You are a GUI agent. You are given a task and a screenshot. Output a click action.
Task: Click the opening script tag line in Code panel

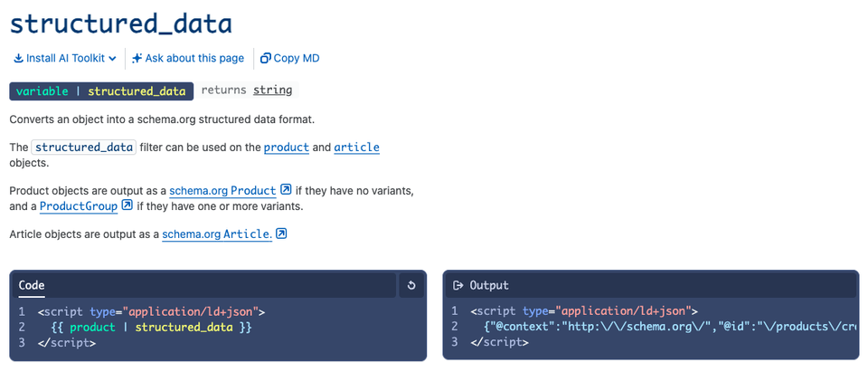coord(152,311)
